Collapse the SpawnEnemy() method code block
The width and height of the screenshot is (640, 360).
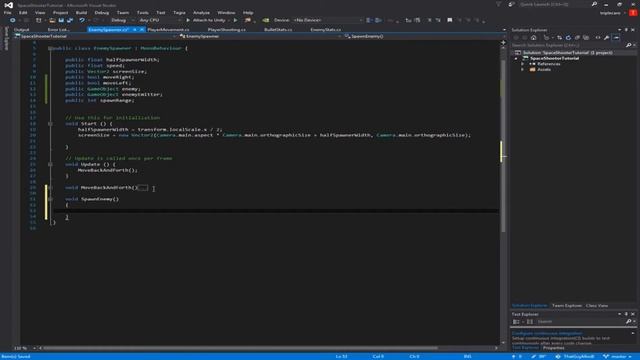click(x=50, y=199)
